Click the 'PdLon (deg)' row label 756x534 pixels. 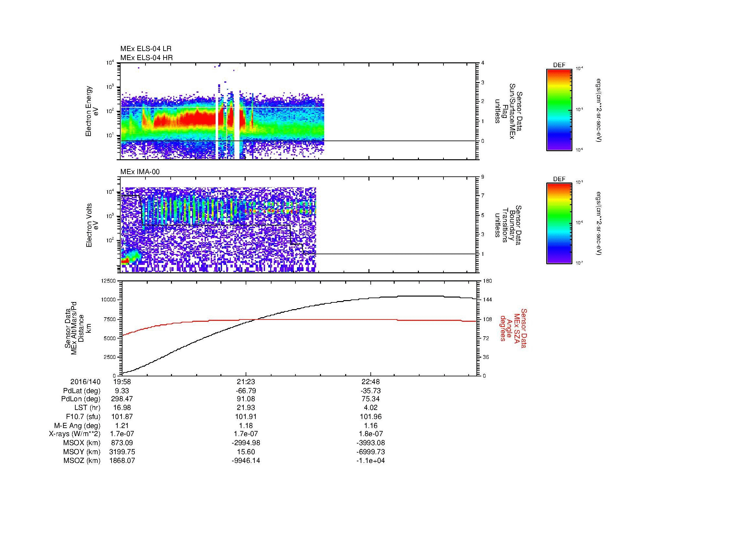pos(81,399)
